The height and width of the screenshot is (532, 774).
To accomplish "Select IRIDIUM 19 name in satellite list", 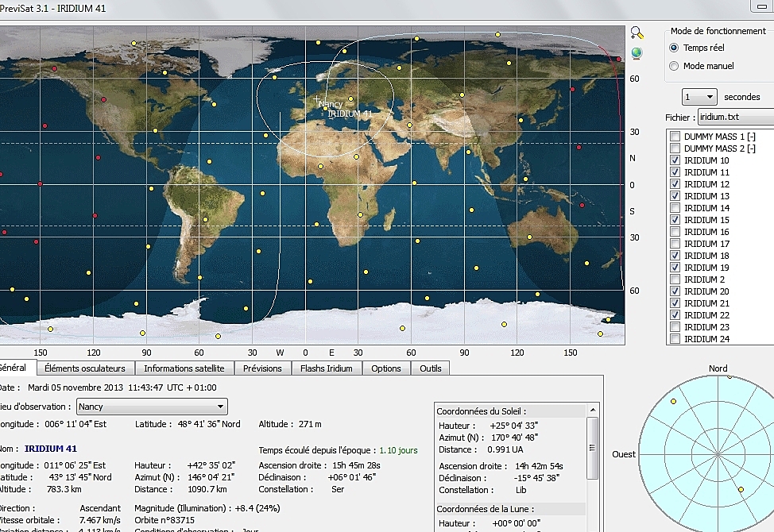I will tap(706, 268).
